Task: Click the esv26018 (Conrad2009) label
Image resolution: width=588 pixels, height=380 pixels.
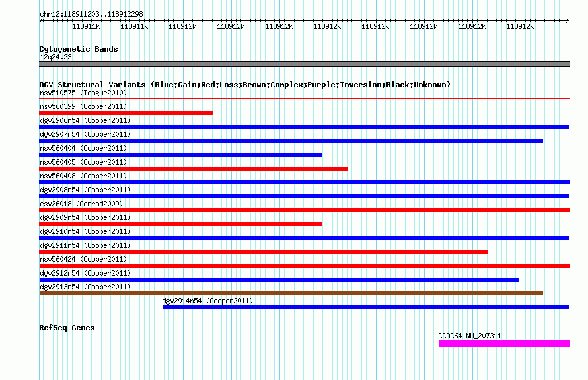Action: (x=81, y=204)
